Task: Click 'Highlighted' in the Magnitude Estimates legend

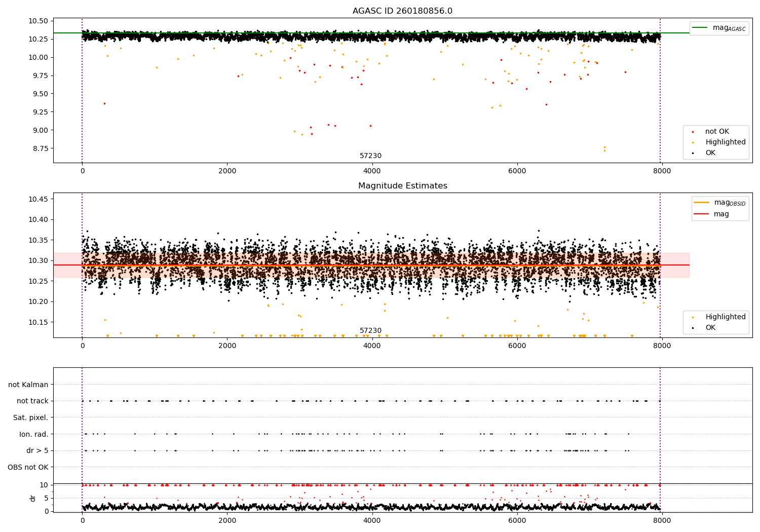Action: click(x=726, y=317)
